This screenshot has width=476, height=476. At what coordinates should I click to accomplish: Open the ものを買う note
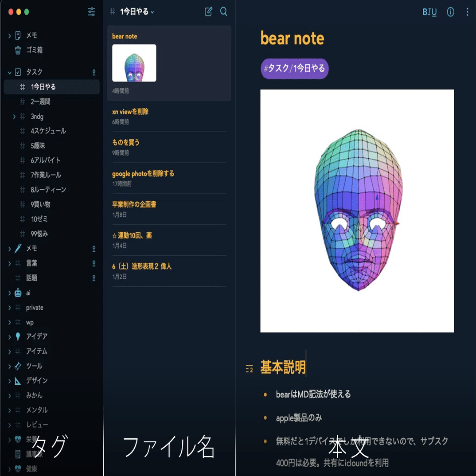169,147
